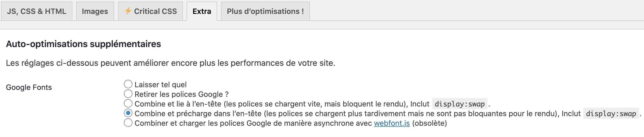The width and height of the screenshot is (644, 137).
Task: Open the webfont.js hyperlink
Action: [x=392, y=123]
